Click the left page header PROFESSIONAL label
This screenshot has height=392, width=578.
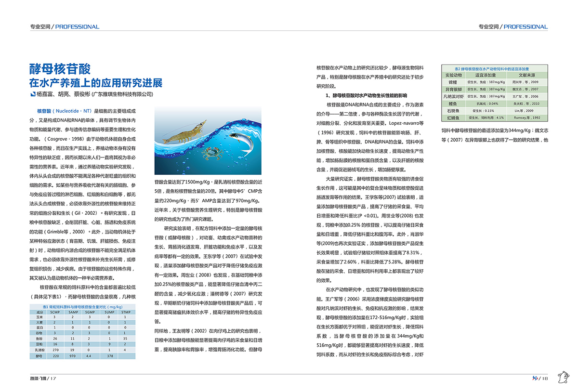77,26
